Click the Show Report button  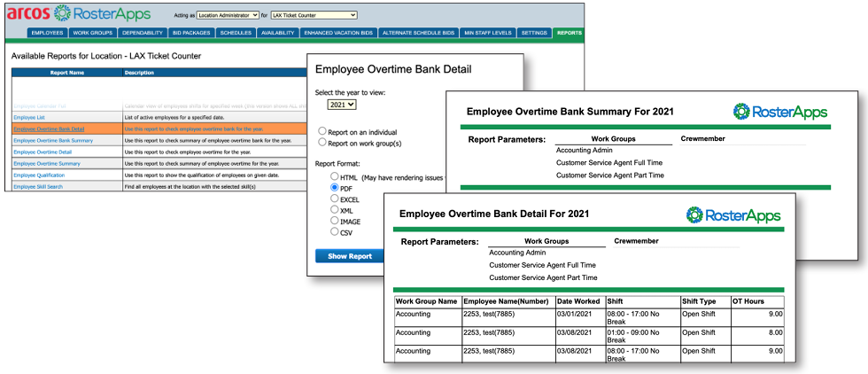(x=349, y=256)
